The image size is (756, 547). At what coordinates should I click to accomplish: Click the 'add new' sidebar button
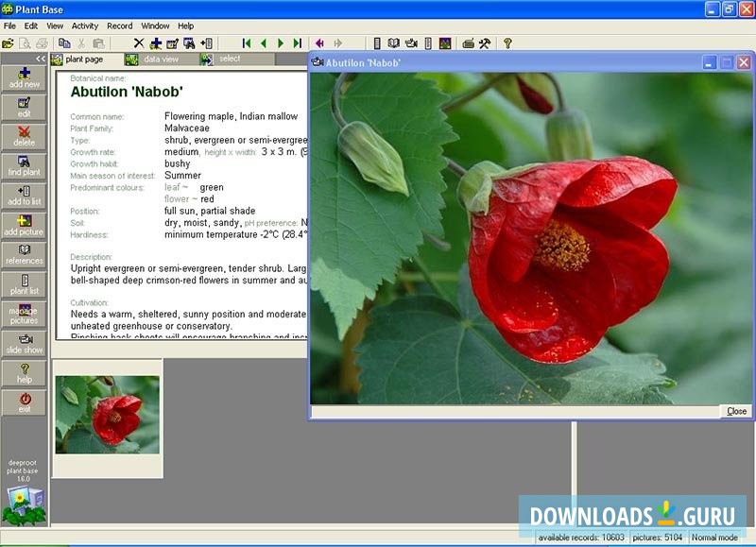25,77
